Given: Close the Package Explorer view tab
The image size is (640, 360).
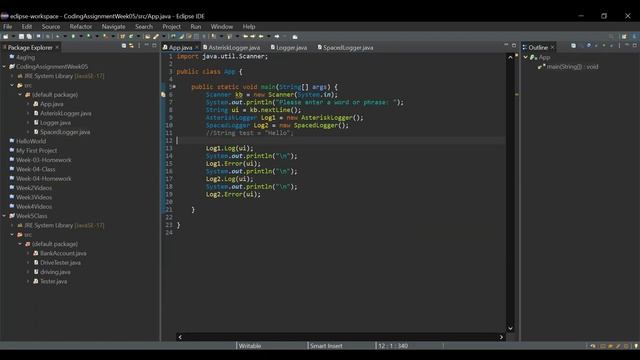Looking at the screenshot, I should pos(57,47).
